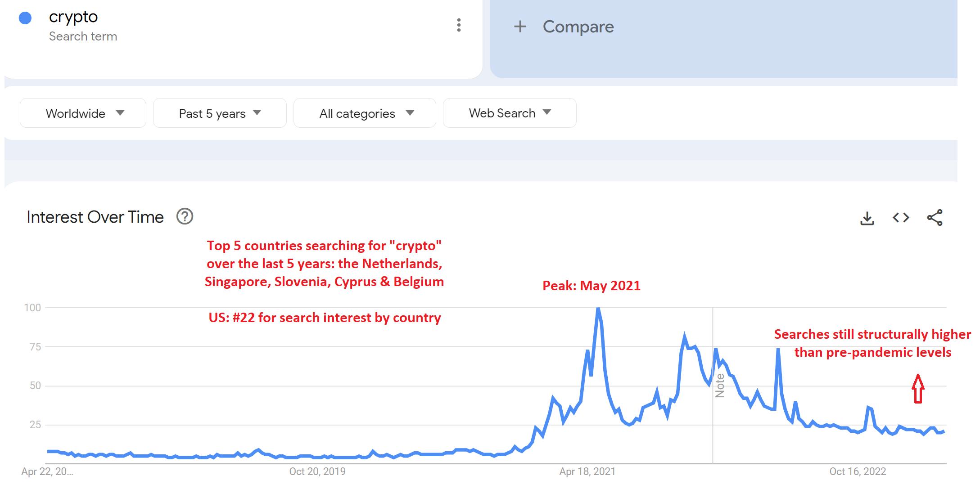Click the Compare button
The image size is (980, 489).
tap(578, 27)
